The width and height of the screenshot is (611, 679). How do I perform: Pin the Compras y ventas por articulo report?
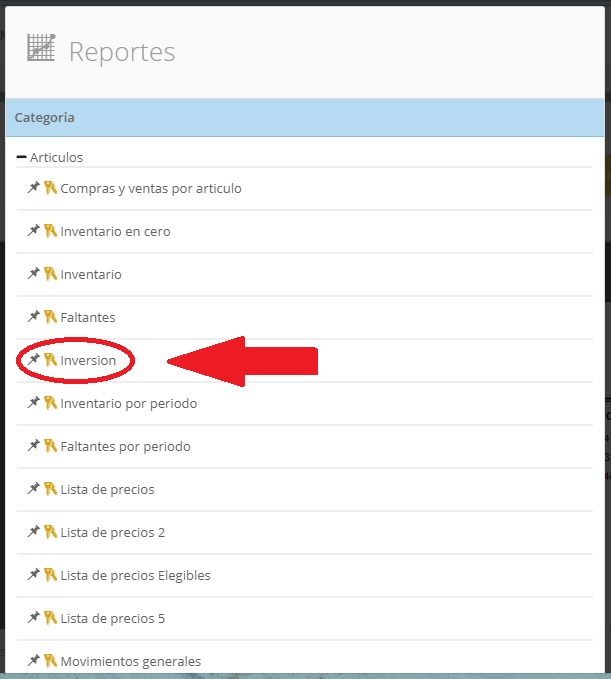click(33, 188)
